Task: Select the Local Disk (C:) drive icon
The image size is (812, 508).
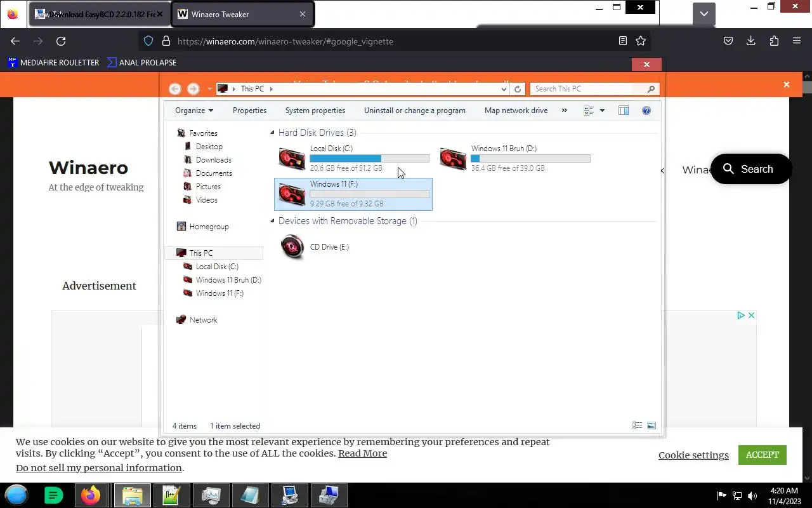Action: [x=292, y=159]
